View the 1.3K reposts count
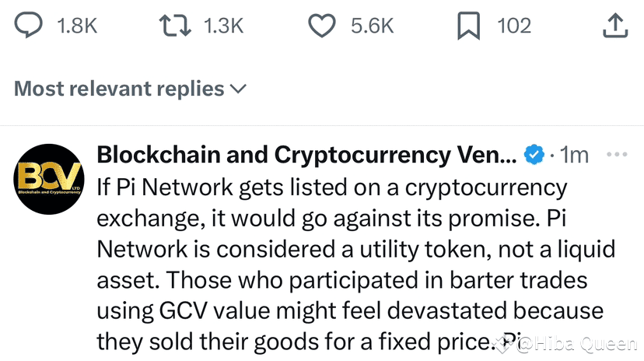Image resolution: width=644 pixels, height=361 pixels. pos(223,26)
